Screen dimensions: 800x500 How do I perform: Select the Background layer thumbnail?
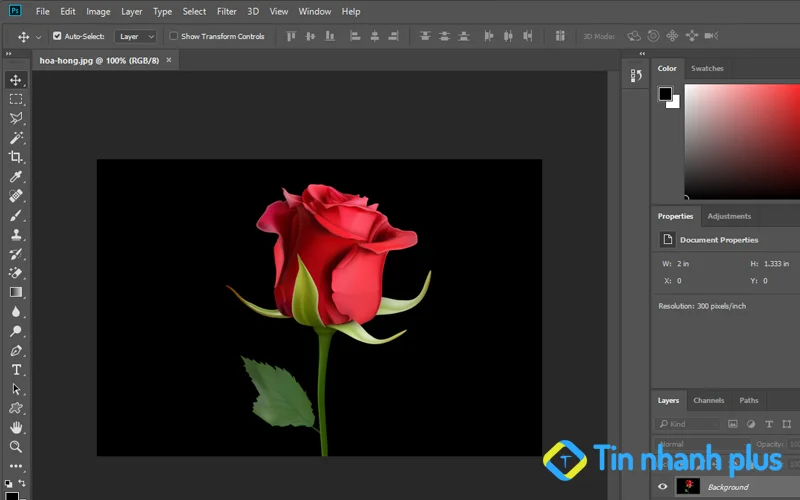(x=688, y=486)
